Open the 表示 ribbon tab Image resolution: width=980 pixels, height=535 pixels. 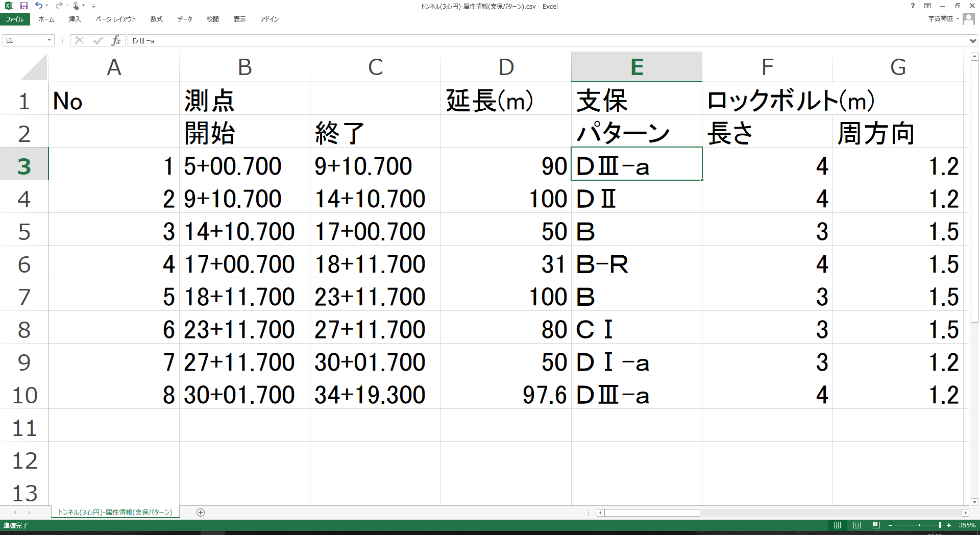(239, 19)
